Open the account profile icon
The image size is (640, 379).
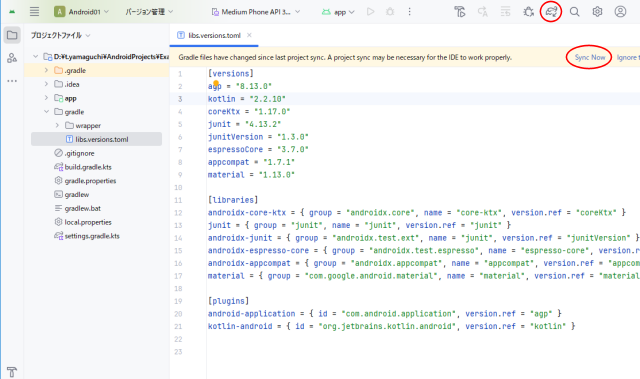click(620, 12)
